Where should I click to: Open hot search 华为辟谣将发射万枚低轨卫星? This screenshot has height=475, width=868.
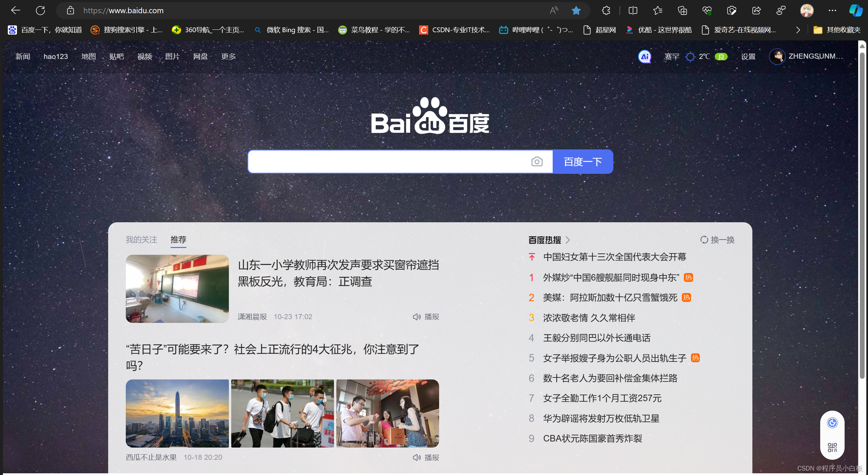click(x=601, y=418)
